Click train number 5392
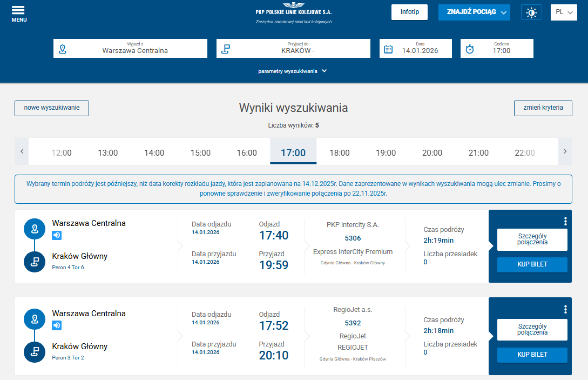588x380 pixels. click(353, 323)
